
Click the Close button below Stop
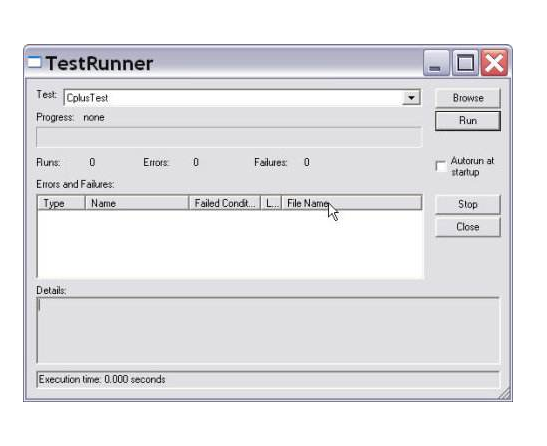point(468,227)
